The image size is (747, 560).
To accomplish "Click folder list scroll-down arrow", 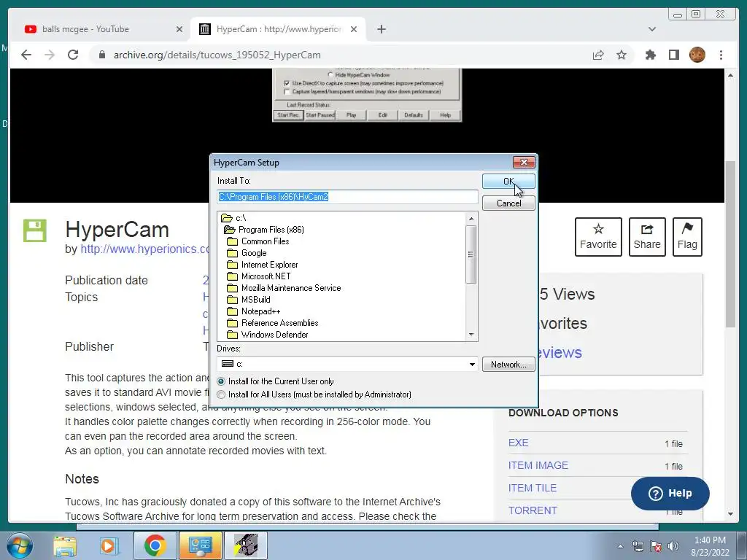I will [471, 335].
